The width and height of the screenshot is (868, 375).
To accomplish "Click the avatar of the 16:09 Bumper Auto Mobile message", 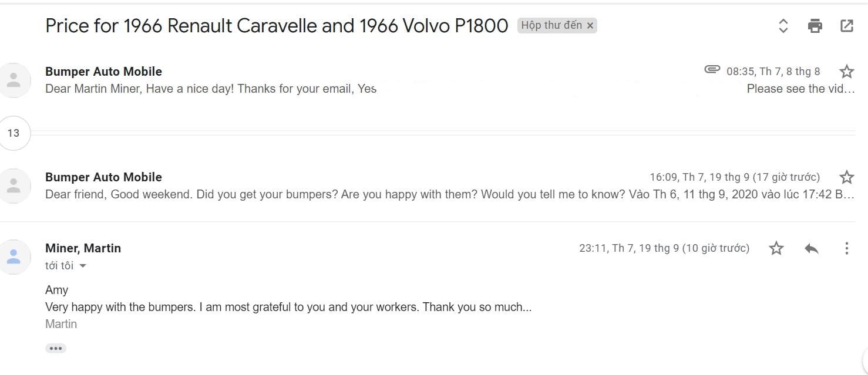I will pos(14,186).
